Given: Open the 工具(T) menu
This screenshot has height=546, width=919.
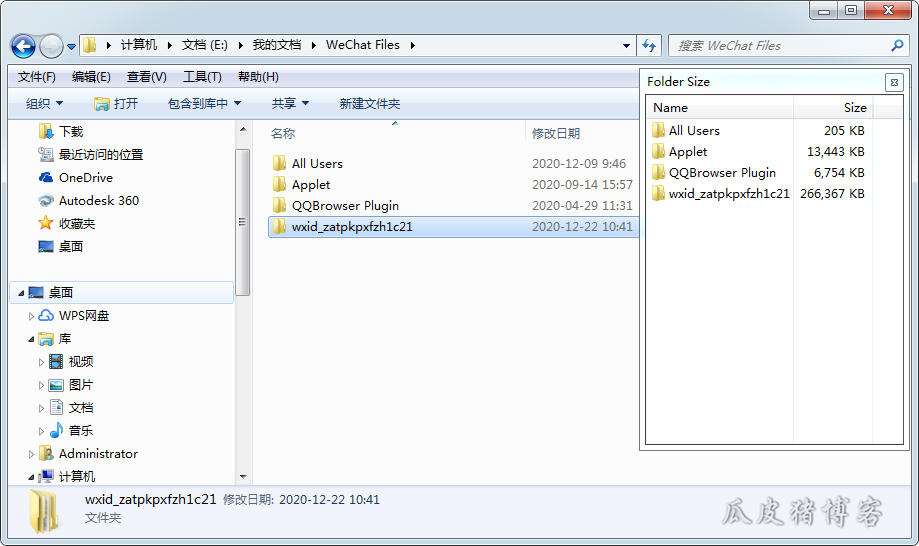Looking at the screenshot, I should pos(202,77).
